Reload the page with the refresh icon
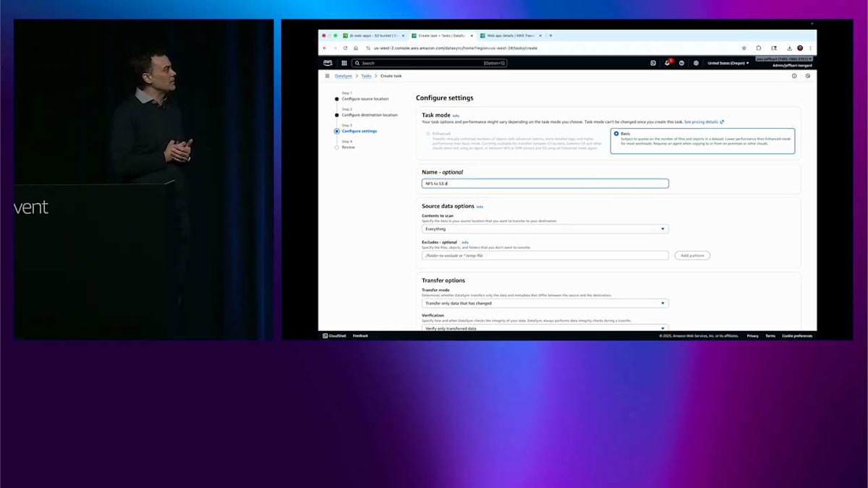This screenshot has height=488, width=868. pos(346,48)
